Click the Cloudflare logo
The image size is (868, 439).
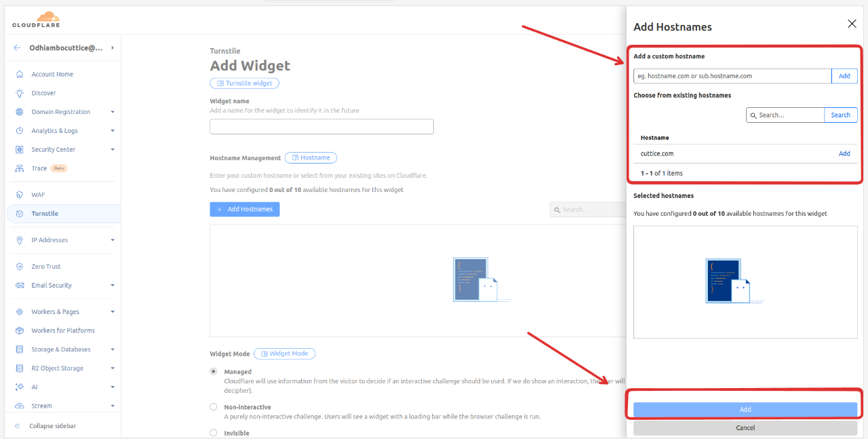coord(36,20)
